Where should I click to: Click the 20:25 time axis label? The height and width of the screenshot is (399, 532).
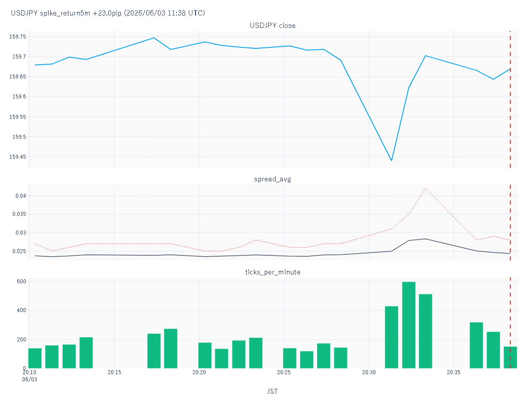coord(284,372)
